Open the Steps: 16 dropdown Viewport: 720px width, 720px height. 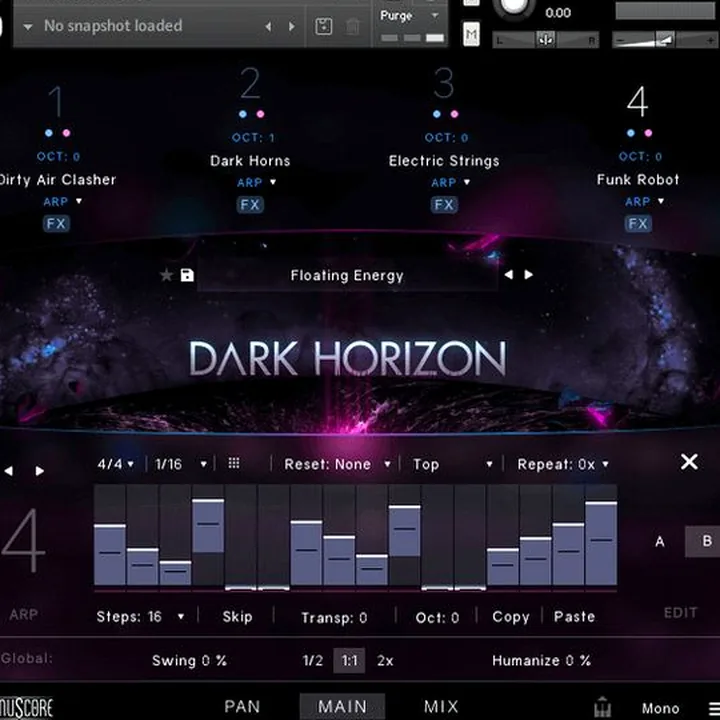[x=141, y=616]
